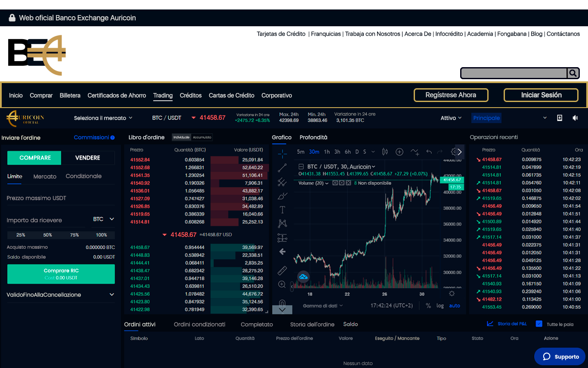Click the Storia del P&L chart icon
Image resolution: width=588 pixels, height=368 pixels.
tap(490, 324)
